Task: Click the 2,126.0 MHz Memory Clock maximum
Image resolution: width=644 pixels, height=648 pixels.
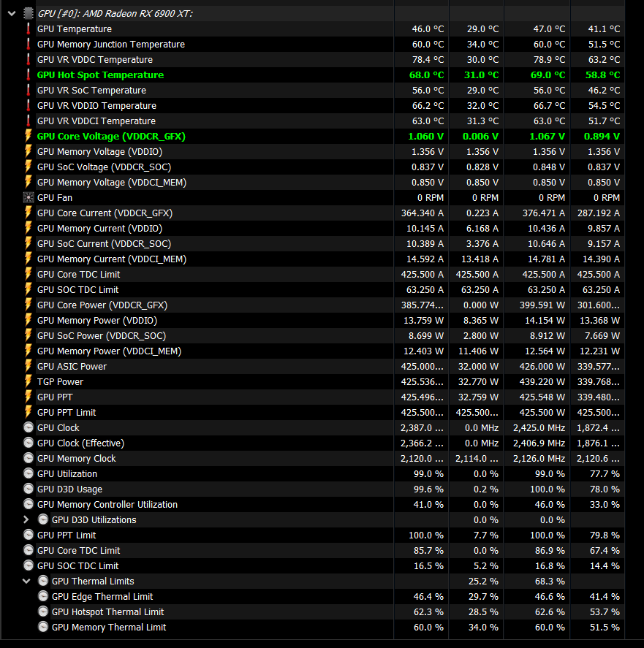Action: [539, 459]
